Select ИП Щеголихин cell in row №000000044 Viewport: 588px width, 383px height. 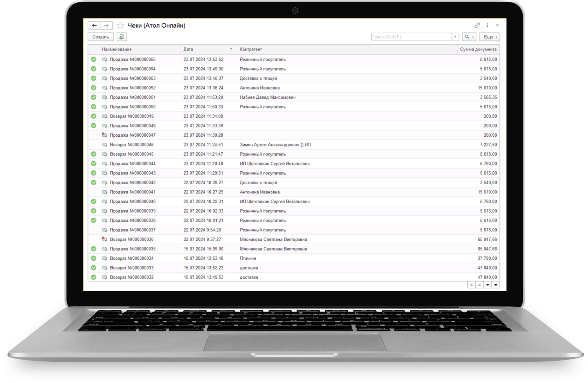[x=347, y=164]
